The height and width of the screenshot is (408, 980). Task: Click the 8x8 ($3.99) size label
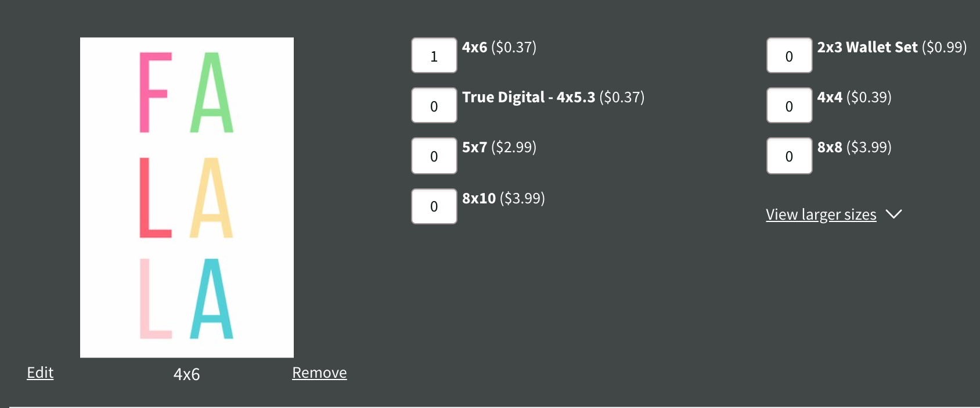(x=854, y=147)
